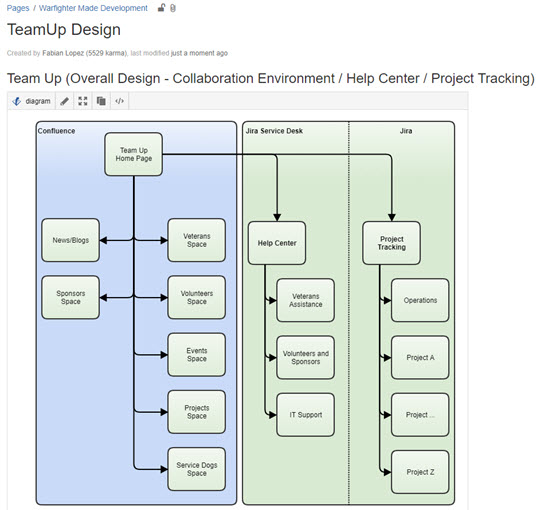Select the Projects Space box

pyautogui.click(x=197, y=412)
